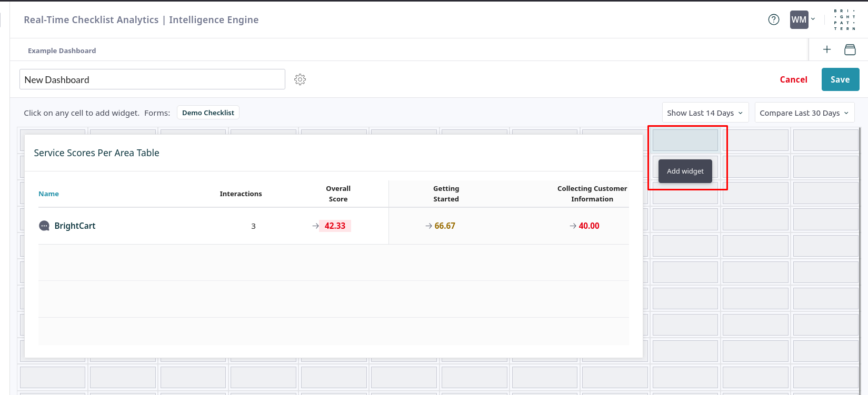
Task: Open the dashboards list icon beside plus
Action: point(850,49)
